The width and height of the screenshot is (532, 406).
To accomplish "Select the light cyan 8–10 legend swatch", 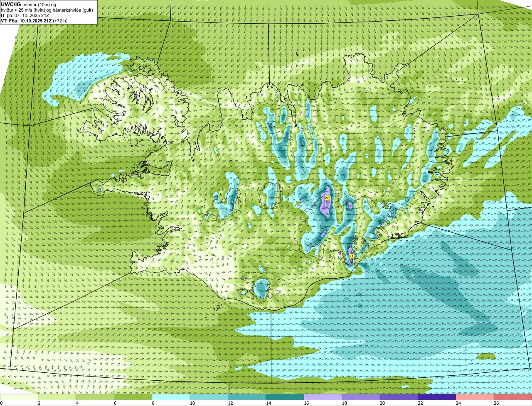I will pos(171,397).
